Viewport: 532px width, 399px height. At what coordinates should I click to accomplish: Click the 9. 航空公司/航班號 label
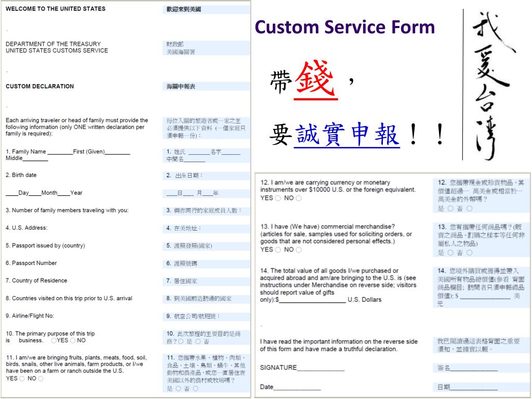(x=193, y=316)
